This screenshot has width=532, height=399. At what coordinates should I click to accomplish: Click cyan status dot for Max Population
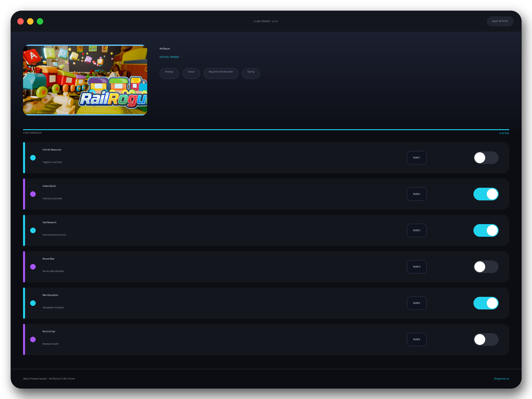click(x=33, y=303)
